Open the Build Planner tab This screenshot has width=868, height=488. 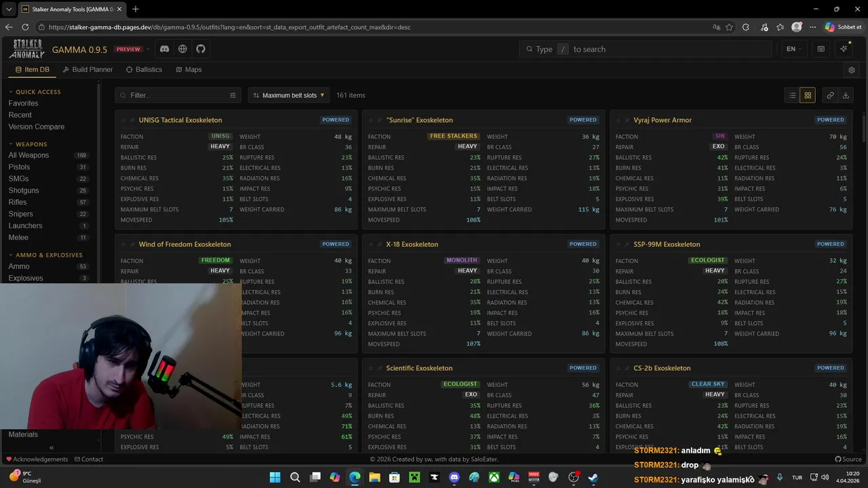pos(87,70)
